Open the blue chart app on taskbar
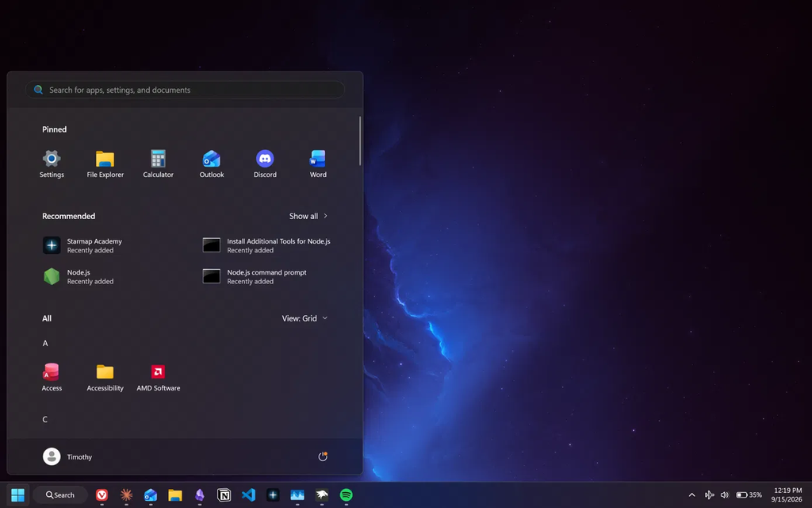Viewport: 812px width, 508px height. 297,495
